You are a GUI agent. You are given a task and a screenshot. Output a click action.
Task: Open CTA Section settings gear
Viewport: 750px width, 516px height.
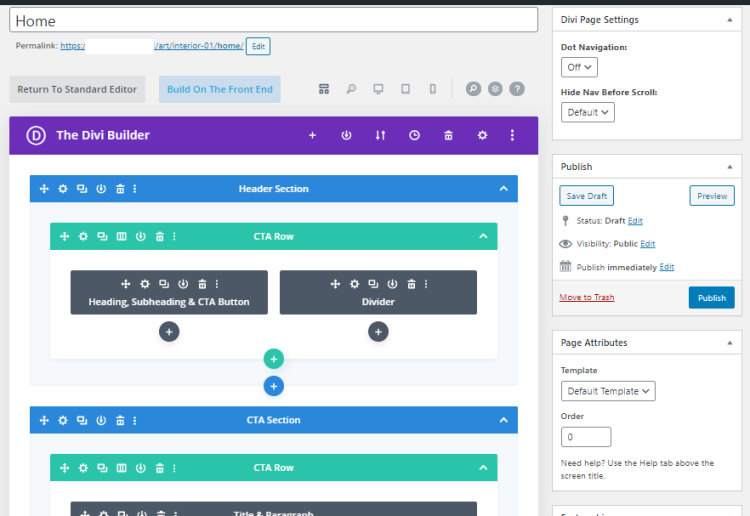point(63,420)
